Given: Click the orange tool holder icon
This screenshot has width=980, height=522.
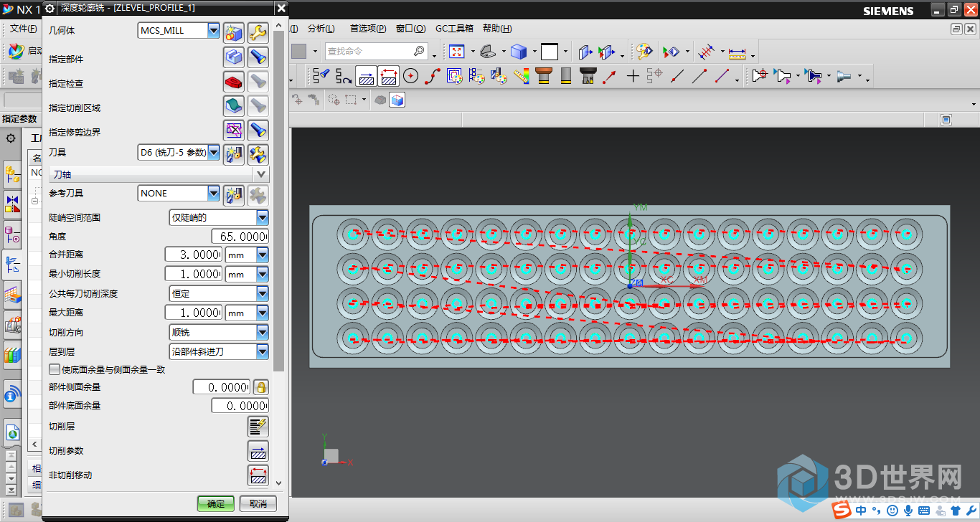Looking at the screenshot, I should click(544, 76).
